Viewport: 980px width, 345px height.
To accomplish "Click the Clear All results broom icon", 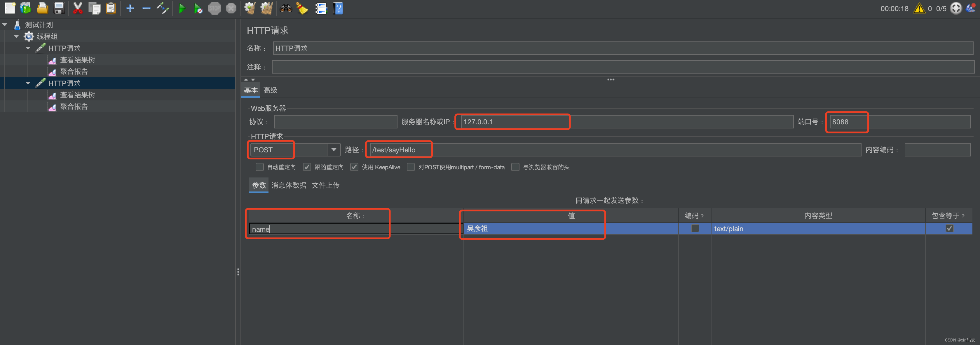I will 267,8.
